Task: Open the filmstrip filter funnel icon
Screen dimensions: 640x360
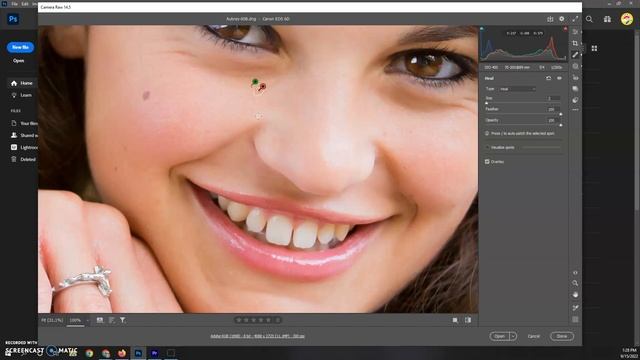Action: coord(122,320)
